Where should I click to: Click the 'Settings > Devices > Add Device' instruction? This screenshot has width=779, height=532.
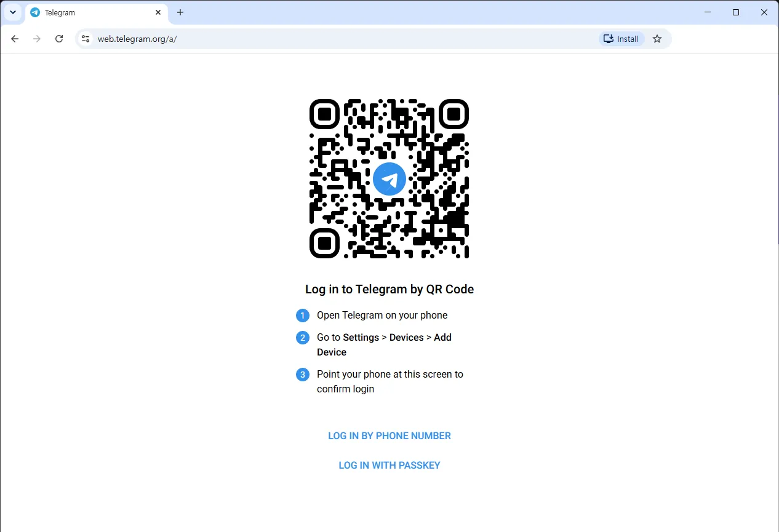coord(384,344)
